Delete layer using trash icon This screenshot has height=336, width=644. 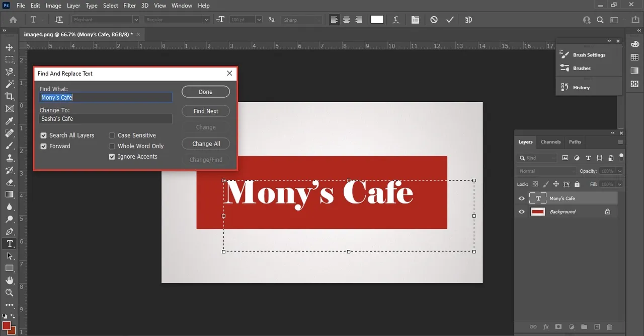tap(609, 327)
